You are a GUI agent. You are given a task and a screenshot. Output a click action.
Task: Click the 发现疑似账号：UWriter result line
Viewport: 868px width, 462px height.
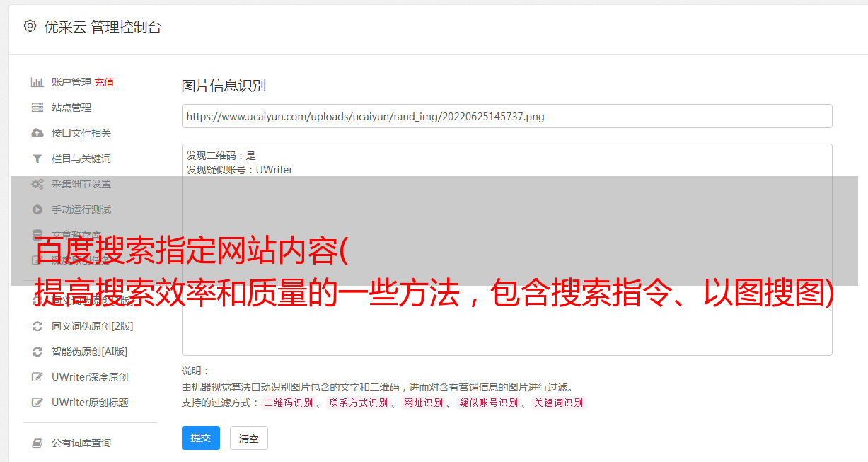(240, 170)
